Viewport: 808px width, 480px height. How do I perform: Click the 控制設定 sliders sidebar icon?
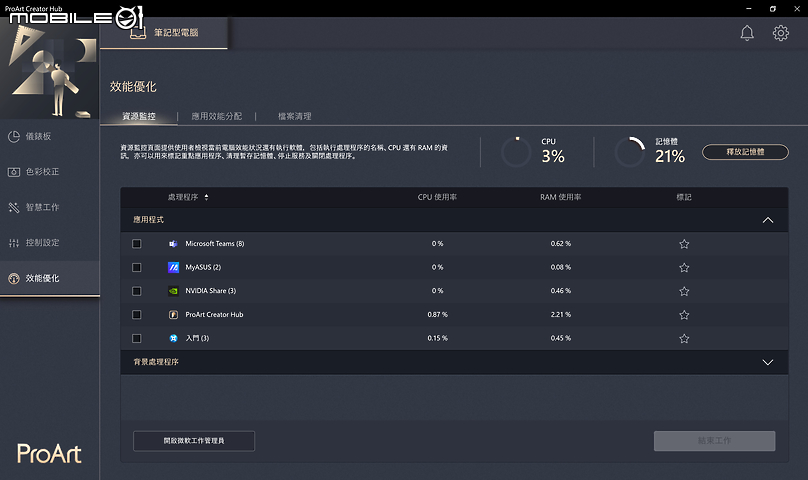click(x=14, y=243)
